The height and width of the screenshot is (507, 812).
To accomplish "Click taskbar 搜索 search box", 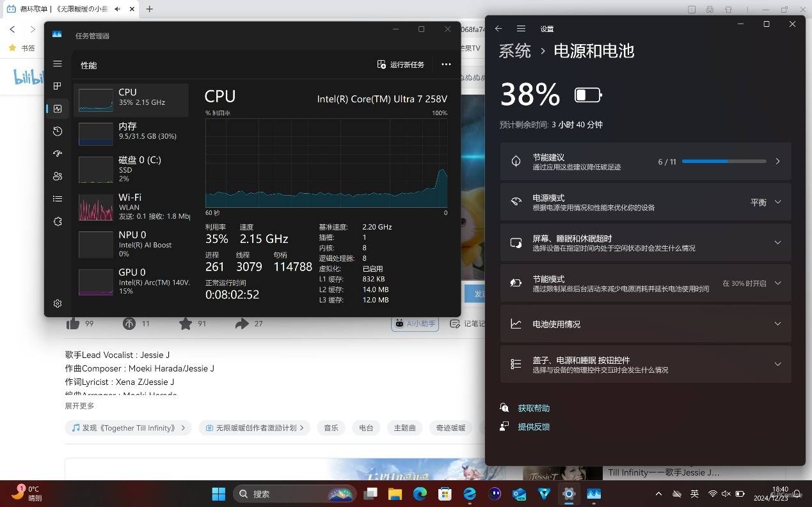I will tap(294, 494).
